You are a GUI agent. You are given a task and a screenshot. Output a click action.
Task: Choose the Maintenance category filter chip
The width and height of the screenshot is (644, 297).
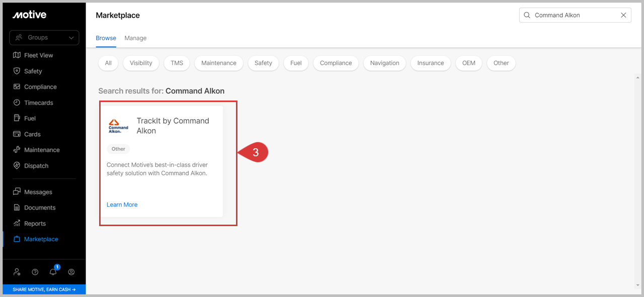coord(219,63)
